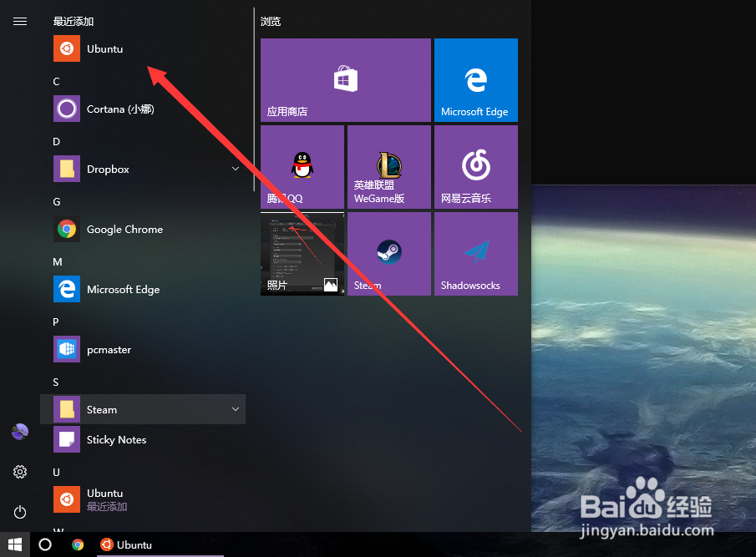Click the letter D section header
The height and width of the screenshot is (557, 756).
(57, 142)
